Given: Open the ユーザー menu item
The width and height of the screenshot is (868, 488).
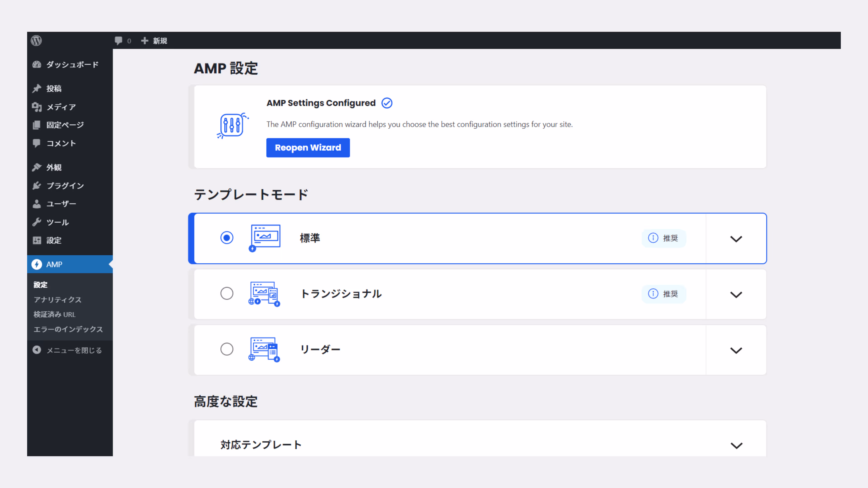Looking at the screenshot, I should coord(70,204).
